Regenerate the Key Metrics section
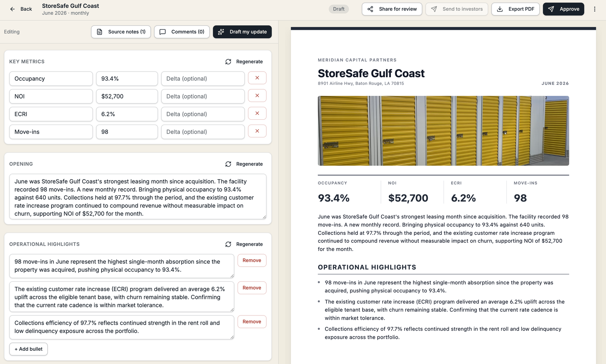 pos(244,62)
